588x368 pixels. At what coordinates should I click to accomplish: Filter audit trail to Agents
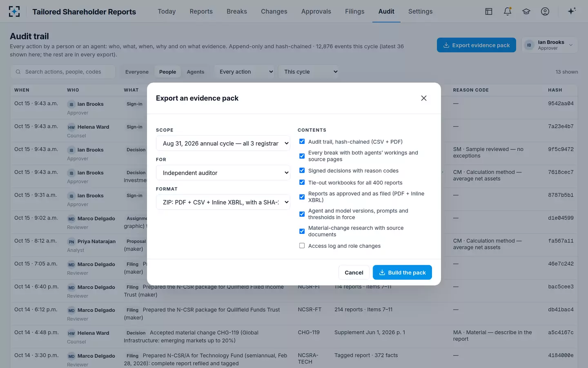click(x=195, y=72)
